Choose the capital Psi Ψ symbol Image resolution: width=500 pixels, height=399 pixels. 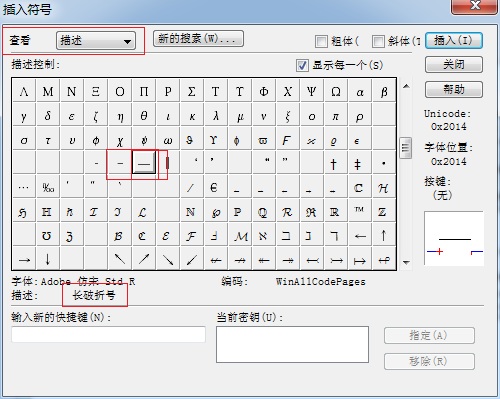pos(312,91)
